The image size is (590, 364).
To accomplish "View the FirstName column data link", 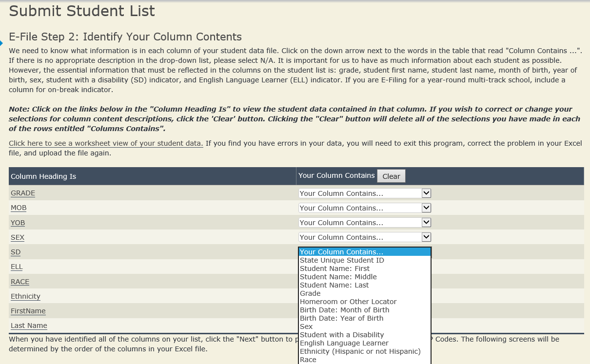I will pyautogui.click(x=28, y=311).
